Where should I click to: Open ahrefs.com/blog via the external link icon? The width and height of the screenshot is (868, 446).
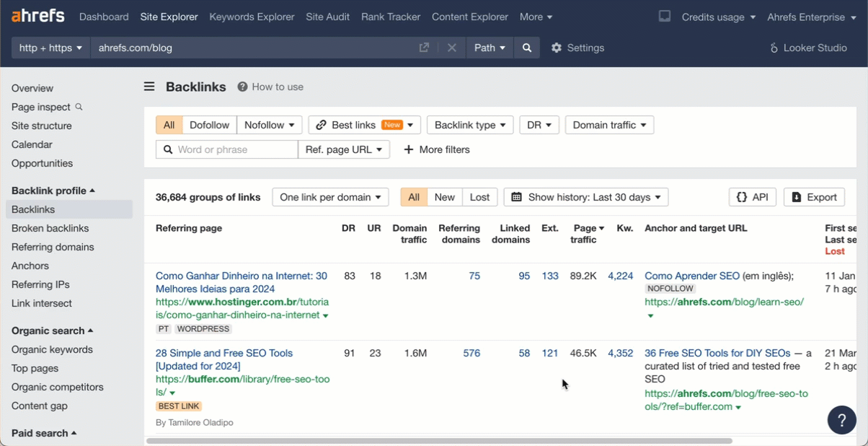[424, 48]
